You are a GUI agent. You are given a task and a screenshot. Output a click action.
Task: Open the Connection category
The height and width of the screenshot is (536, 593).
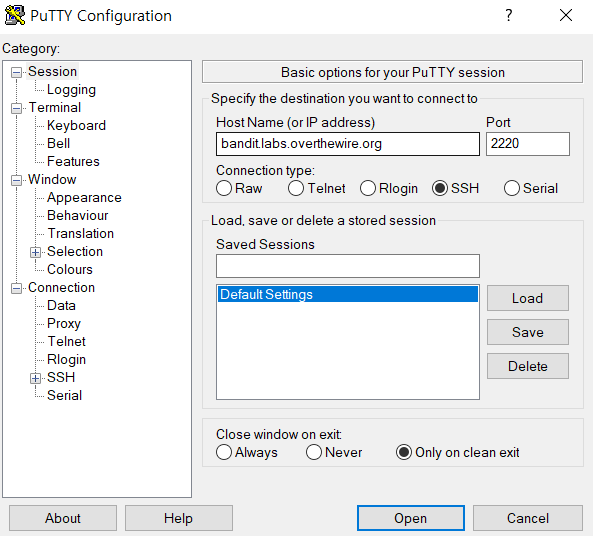click(61, 287)
